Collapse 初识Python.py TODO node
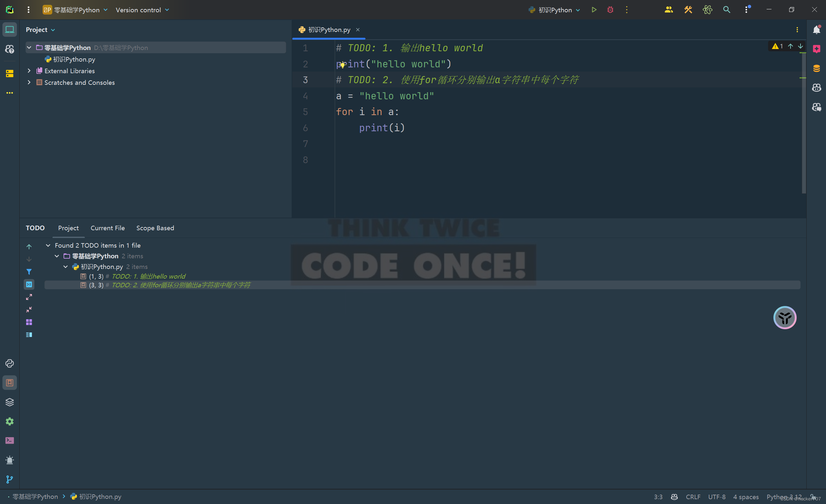 coord(65,266)
